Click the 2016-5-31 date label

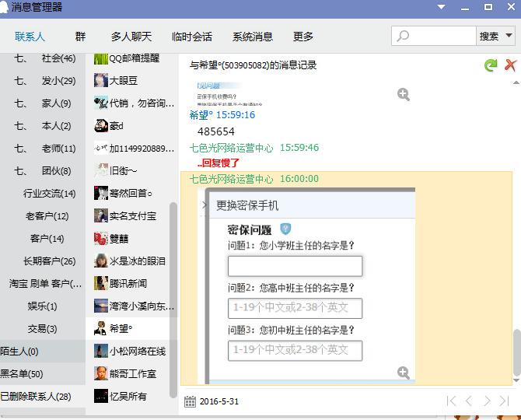[219, 402]
